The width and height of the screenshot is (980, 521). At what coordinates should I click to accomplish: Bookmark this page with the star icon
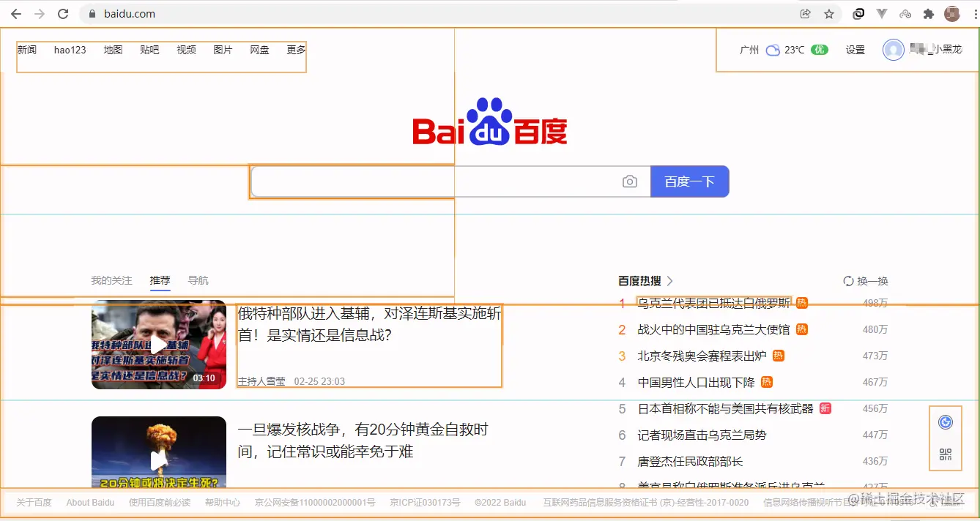[x=829, y=14]
